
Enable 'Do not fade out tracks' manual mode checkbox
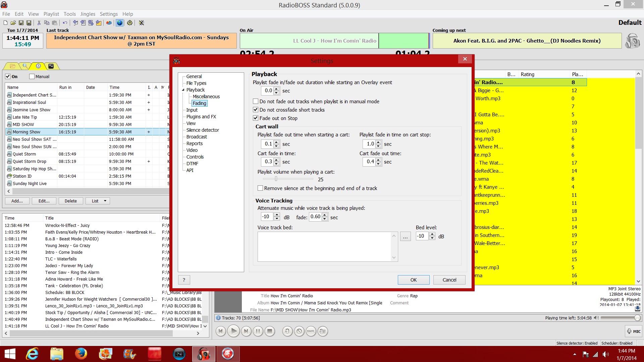[256, 101]
